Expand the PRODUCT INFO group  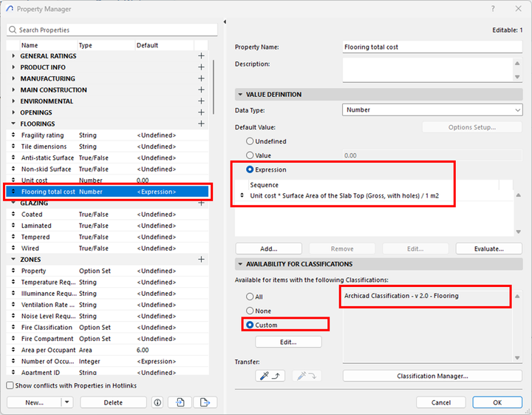[x=13, y=67]
